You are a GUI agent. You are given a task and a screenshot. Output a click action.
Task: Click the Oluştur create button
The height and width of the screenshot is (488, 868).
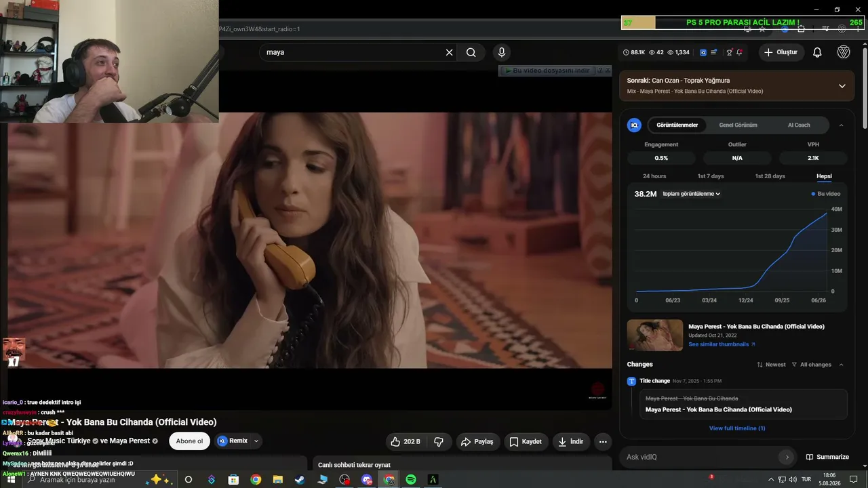[x=781, y=52]
